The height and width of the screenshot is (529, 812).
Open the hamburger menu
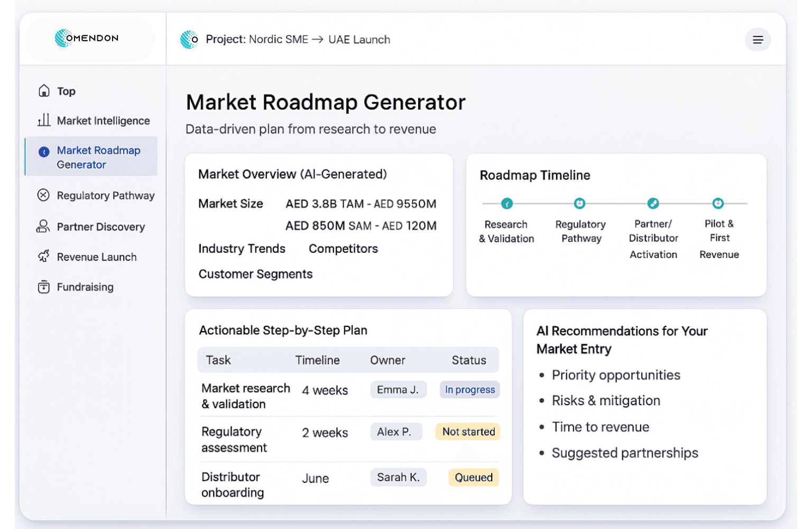click(758, 40)
